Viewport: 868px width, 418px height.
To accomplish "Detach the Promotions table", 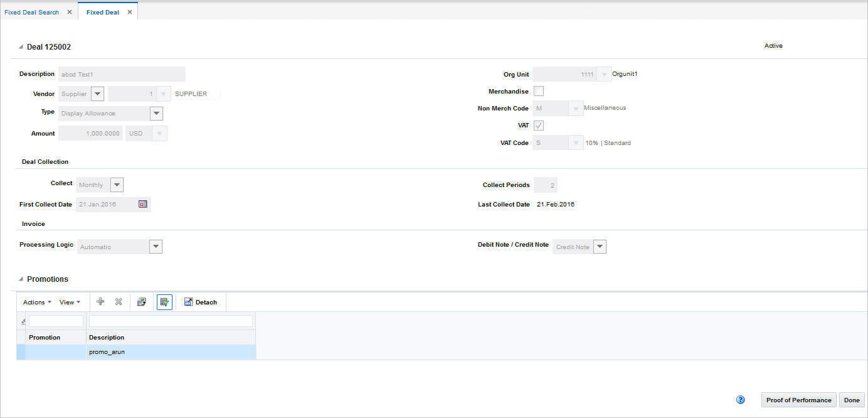I will point(201,302).
